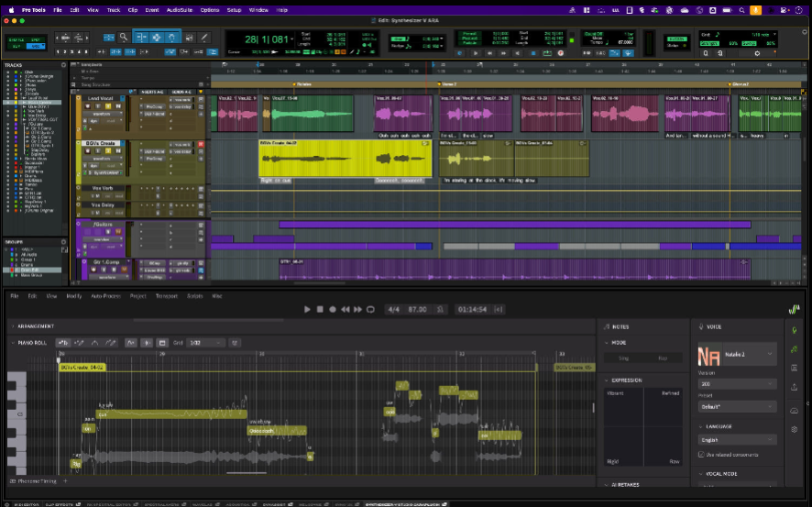Open Pro Tools Setup menu
The height and width of the screenshot is (507, 812).
[x=234, y=10]
